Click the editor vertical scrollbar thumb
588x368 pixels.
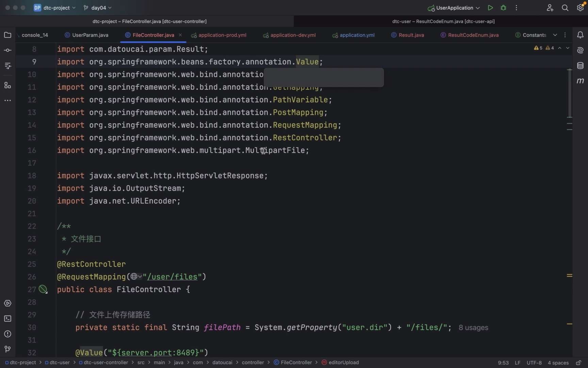click(x=570, y=93)
